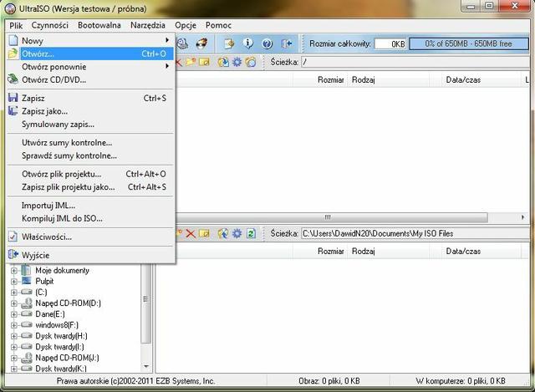Select Otwórz CD/DVD... menu entry
The width and height of the screenshot is (535, 392).
(90, 79)
